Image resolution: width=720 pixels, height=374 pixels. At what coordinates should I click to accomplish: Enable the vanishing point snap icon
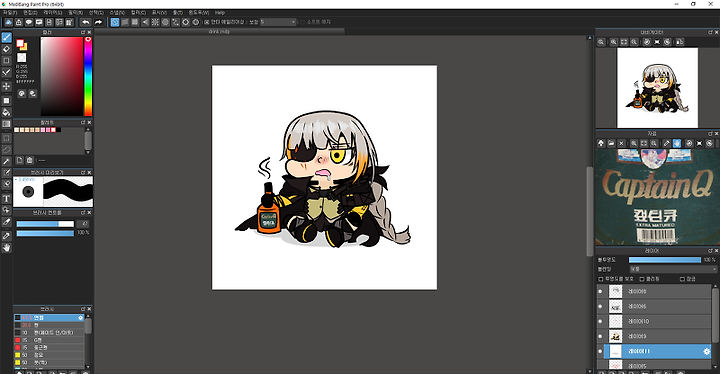[145, 22]
